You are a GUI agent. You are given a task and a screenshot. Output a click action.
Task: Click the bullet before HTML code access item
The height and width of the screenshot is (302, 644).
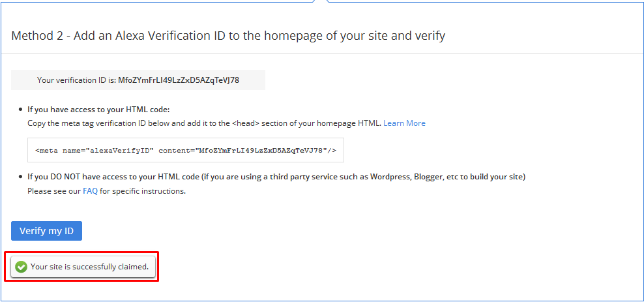click(21, 110)
